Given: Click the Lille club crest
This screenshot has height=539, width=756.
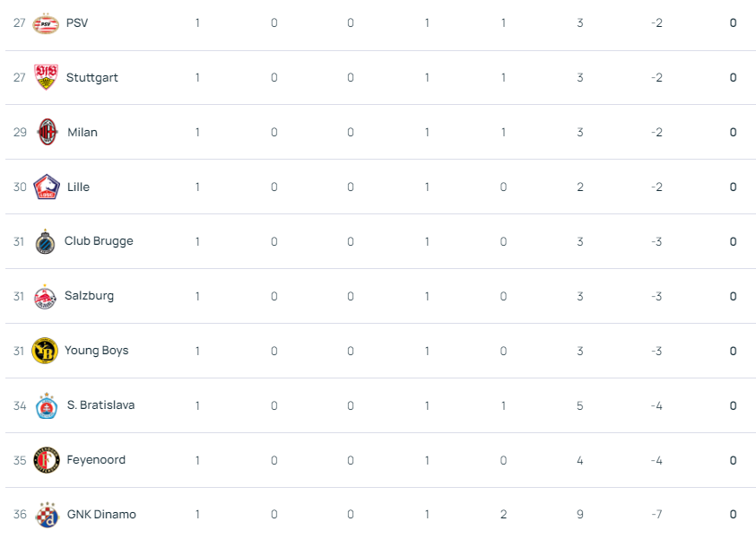Looking at the screenshot, I should [x=47, y=187].
